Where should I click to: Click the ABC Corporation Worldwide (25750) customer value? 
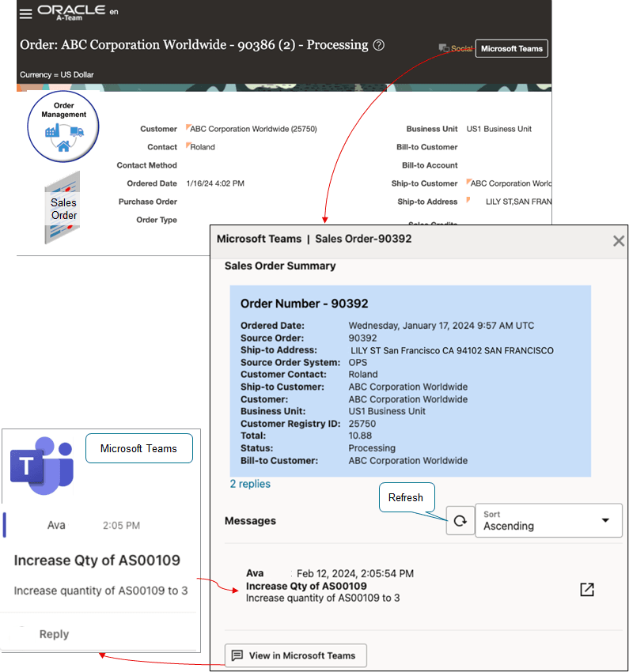(x=253, y=129)
